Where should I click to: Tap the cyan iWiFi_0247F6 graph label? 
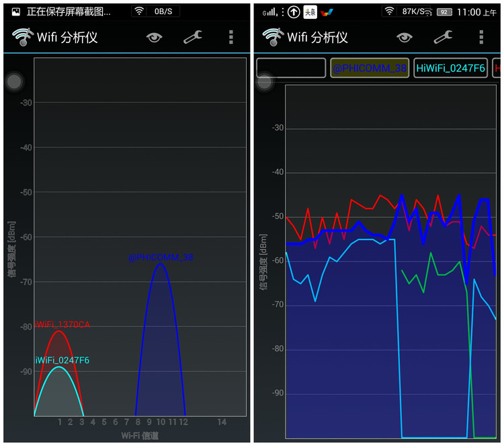[62, 361]
